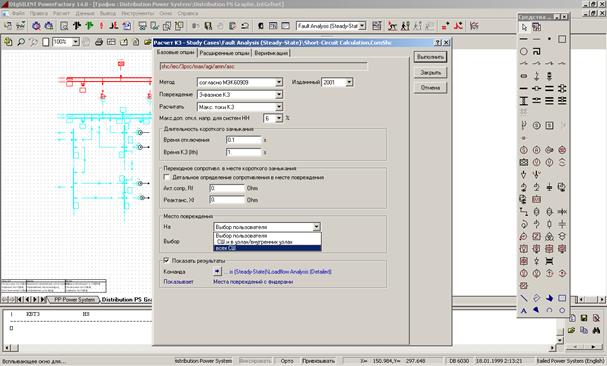
Task: Switch to the basic options tab
Action: (175, 52)
